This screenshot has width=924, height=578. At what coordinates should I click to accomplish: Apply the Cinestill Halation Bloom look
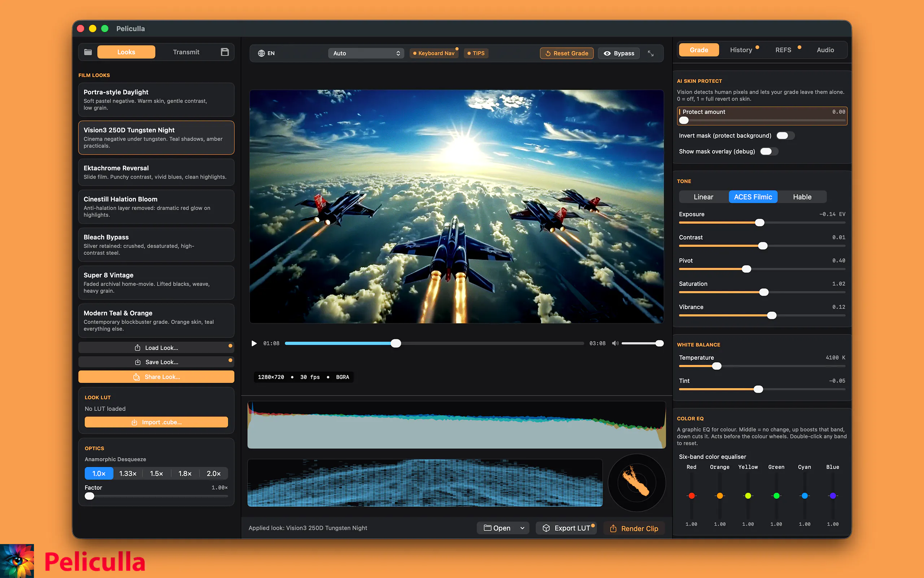point(156,207)
